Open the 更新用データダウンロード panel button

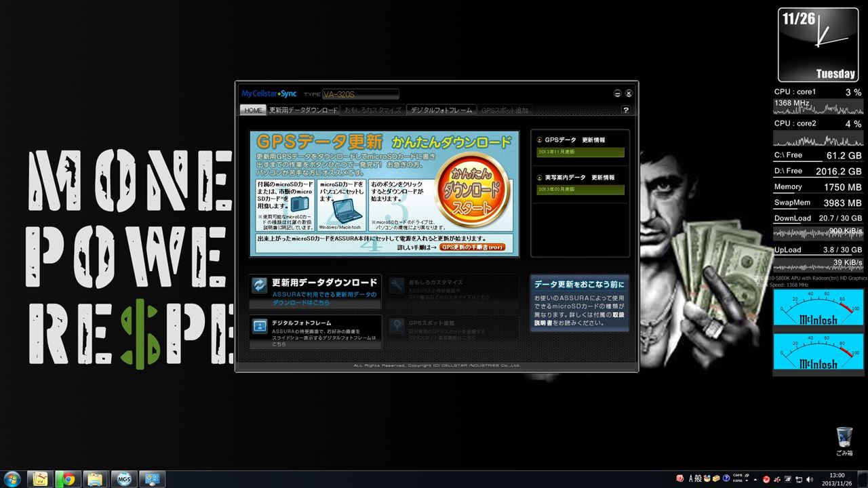[x=315, y=291]
